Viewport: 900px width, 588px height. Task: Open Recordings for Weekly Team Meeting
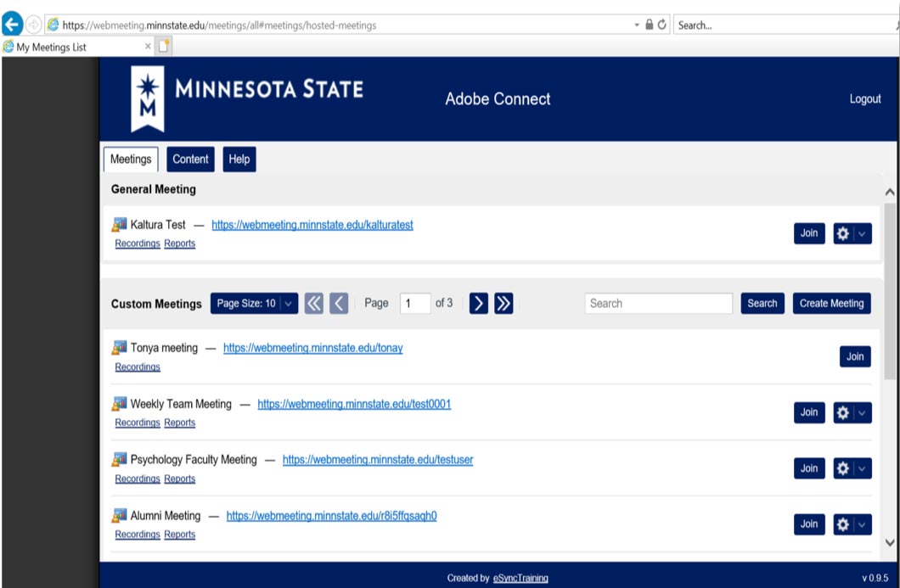[138, 423]
